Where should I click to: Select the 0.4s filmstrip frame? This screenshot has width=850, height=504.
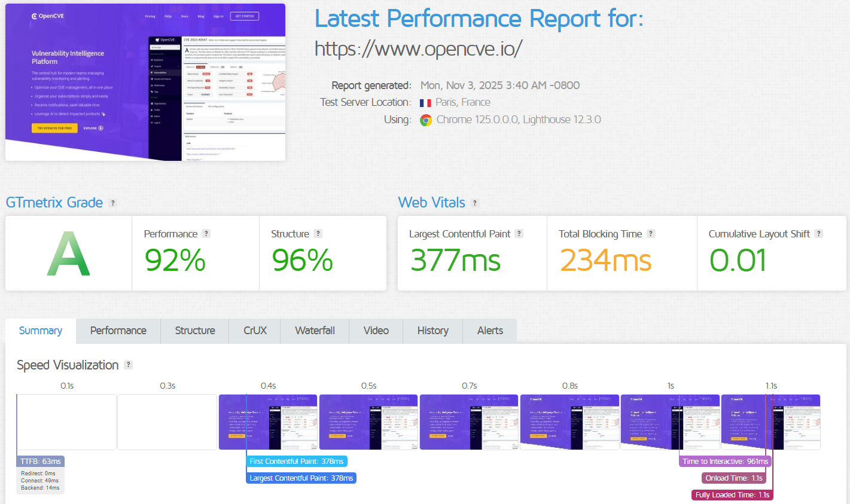pyautogui.click(x=268, y=422)
